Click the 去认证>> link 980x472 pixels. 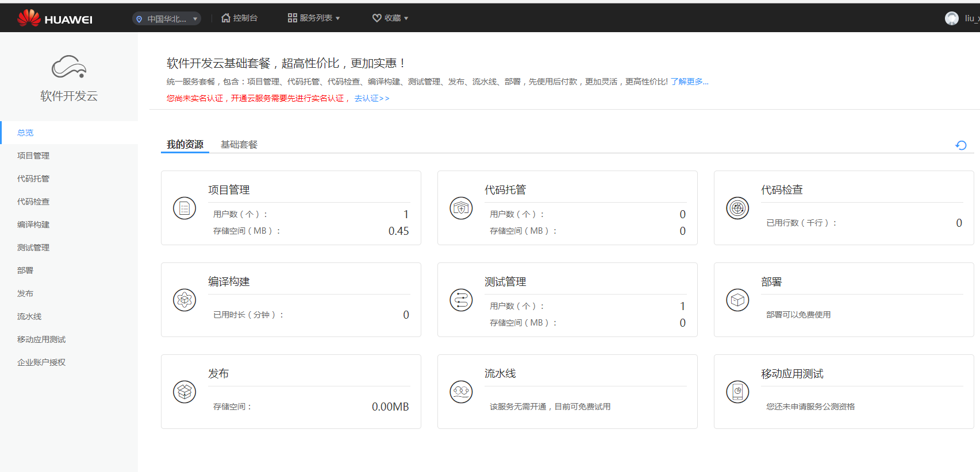tap(372, 98)
